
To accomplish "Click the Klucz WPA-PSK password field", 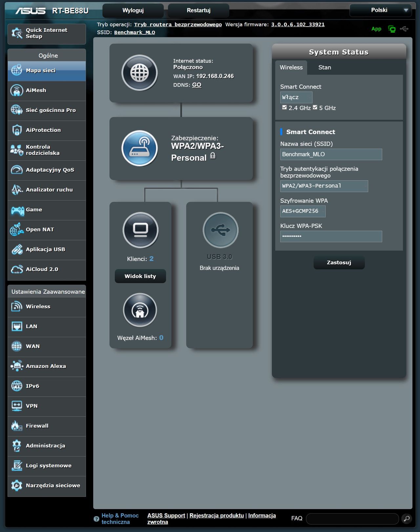I will click(x=331, y=236).
